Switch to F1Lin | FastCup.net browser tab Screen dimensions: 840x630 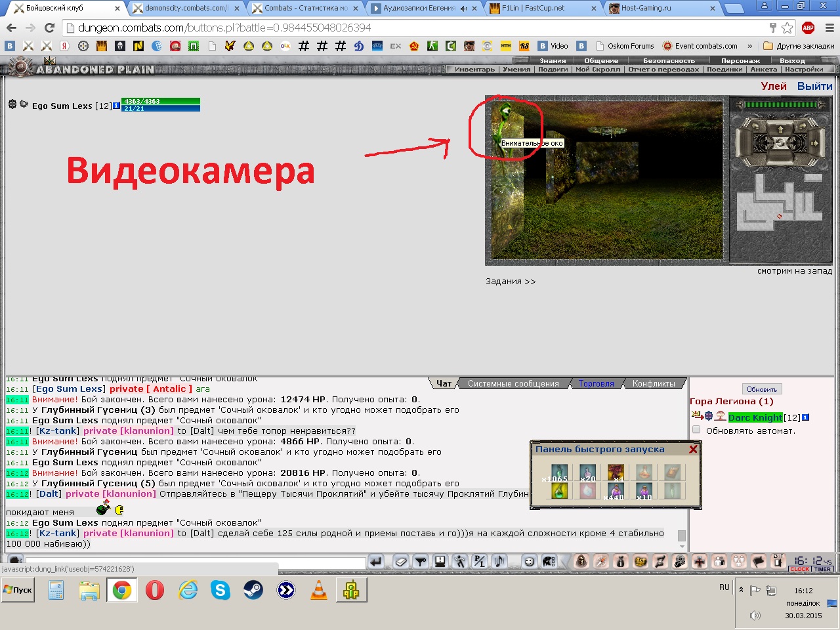click(542, 8)
